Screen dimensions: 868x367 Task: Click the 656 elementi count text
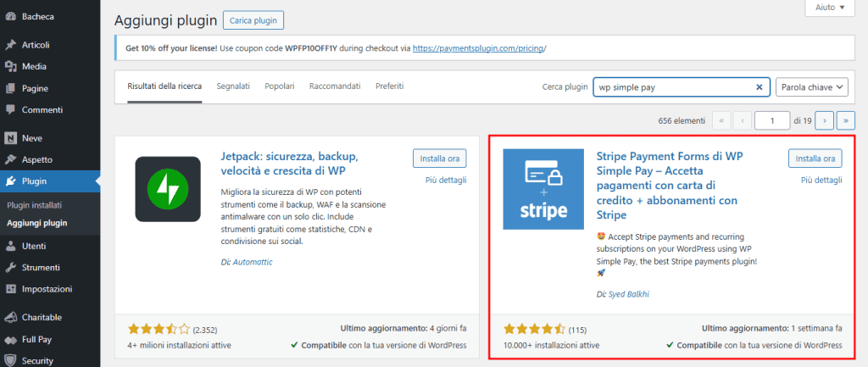click(x=682, y=120)
